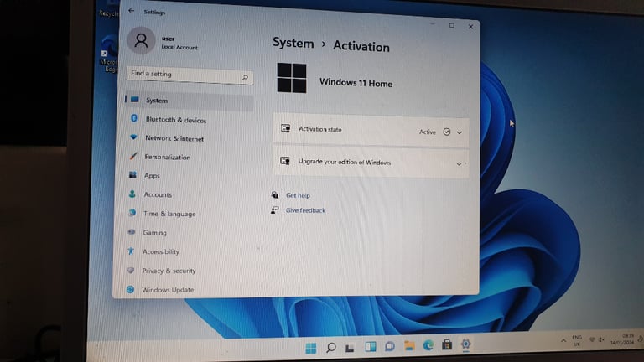Screen dimensions: 644x362
Task: Click the Windows 11 Home text
Action: coord(356,83)
